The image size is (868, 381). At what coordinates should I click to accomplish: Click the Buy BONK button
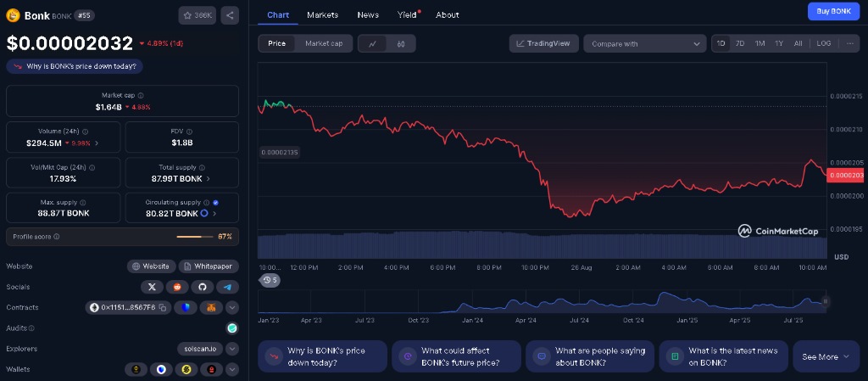click(833, 11)
